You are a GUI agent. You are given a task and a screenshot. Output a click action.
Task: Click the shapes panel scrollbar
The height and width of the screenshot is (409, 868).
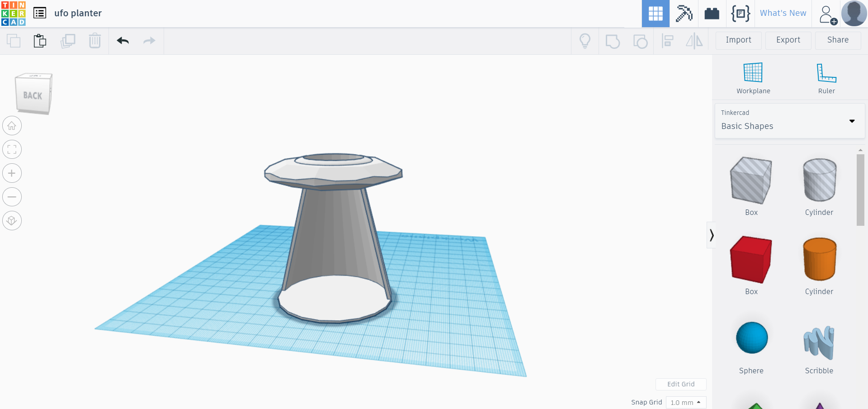coord(860,190)
